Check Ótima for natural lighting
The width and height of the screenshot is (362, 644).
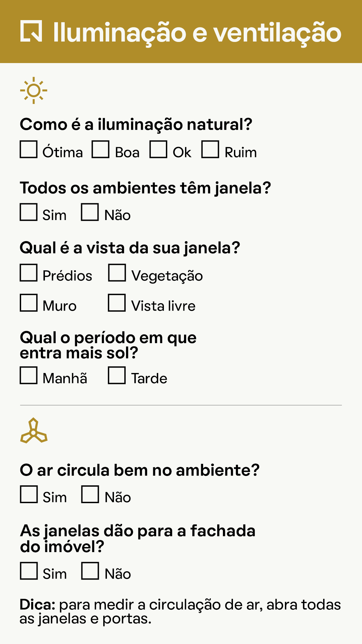tap(28, 149)
